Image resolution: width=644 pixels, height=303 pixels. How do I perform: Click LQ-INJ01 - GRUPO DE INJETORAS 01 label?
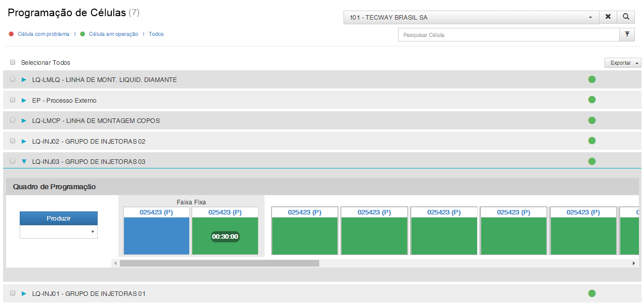coord(89,294)
